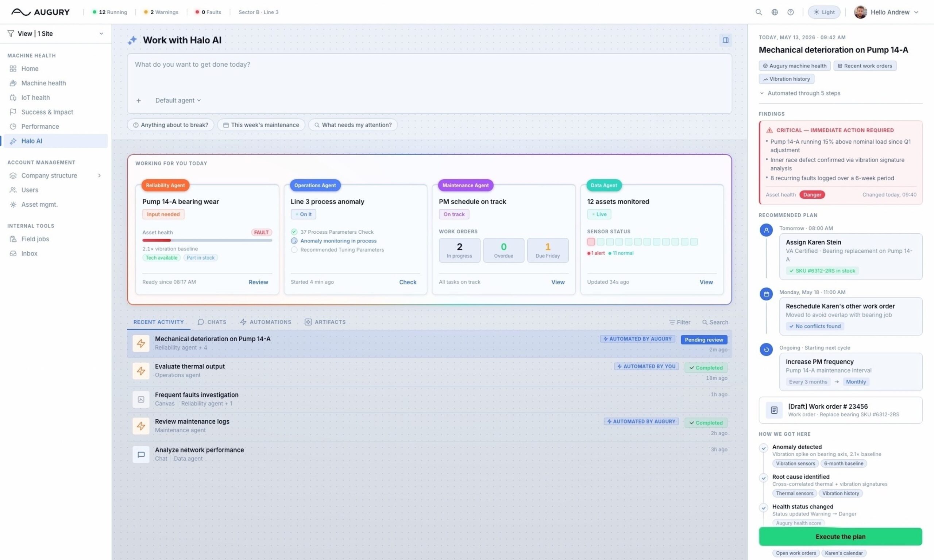Toggle the Light theme switch
Viewport: 934px width, 560px height.
[824, 12]
